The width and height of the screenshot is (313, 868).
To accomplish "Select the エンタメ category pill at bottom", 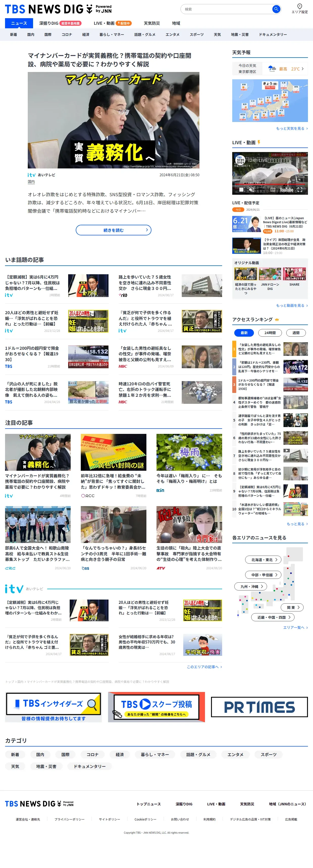I will 235,754.
